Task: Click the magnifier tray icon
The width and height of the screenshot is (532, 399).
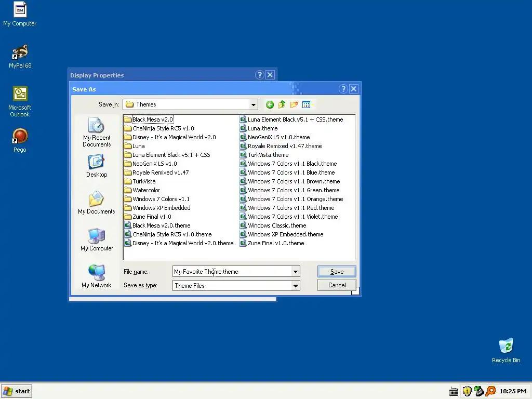Action: click(490, 391)
